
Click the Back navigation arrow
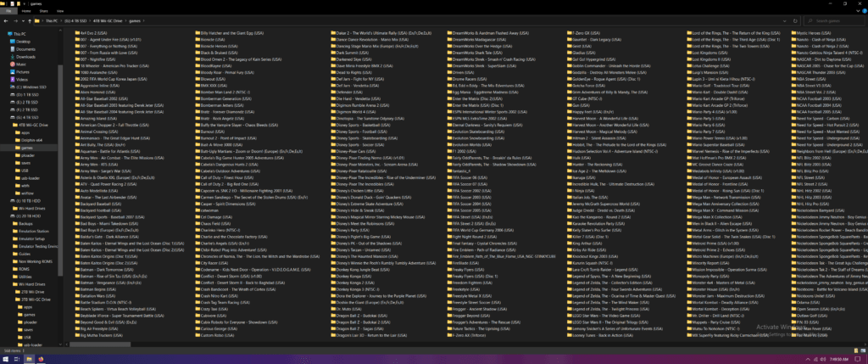pos(6,21)
